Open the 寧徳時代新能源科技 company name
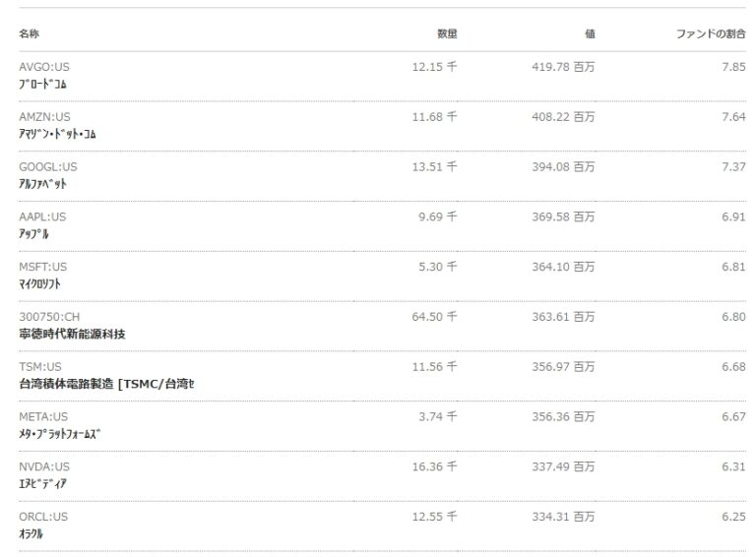The image size is (756, 557). (72, 334)
